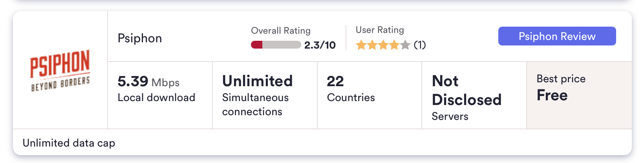This screenshot has width=644, height=163.
Task: Click the (1) user review count
Action: pyautogui.click(x=420, y=45)
